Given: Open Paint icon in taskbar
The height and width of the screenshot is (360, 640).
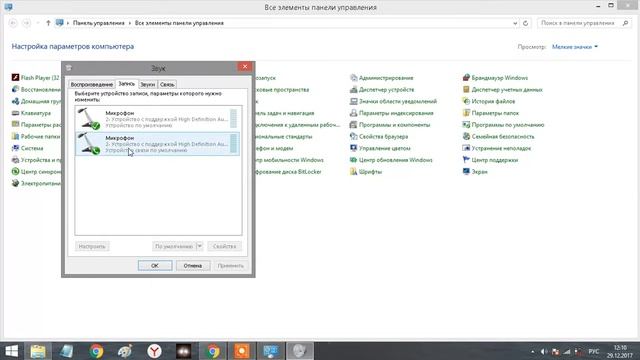Looking at the screenshot, I should [125, 351].
